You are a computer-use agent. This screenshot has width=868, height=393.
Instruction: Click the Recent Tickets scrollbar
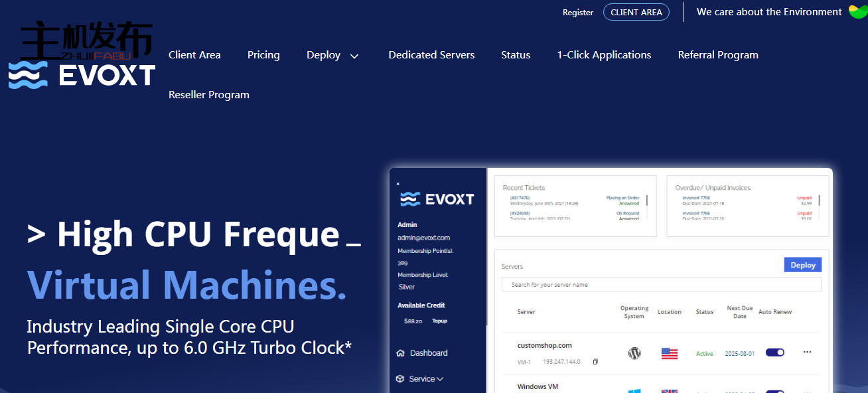(646, 200)
